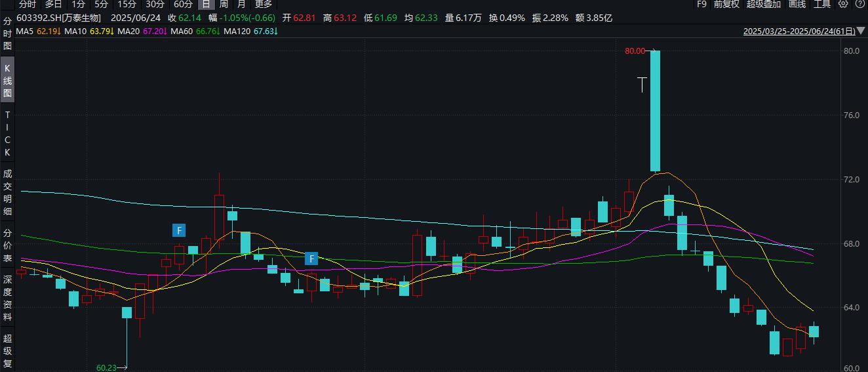
Task: Open the help question-mark icon
Action: 859,4
